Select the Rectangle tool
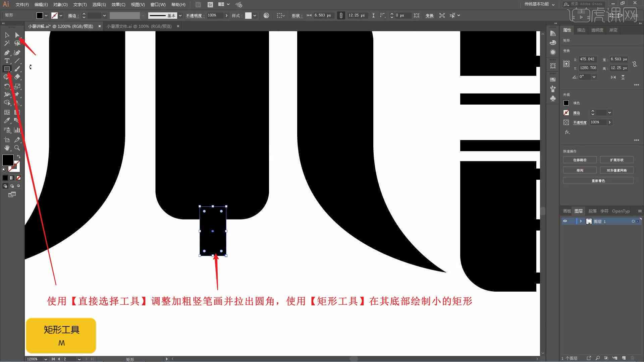The image size is (644, 362). coord(7,68)
